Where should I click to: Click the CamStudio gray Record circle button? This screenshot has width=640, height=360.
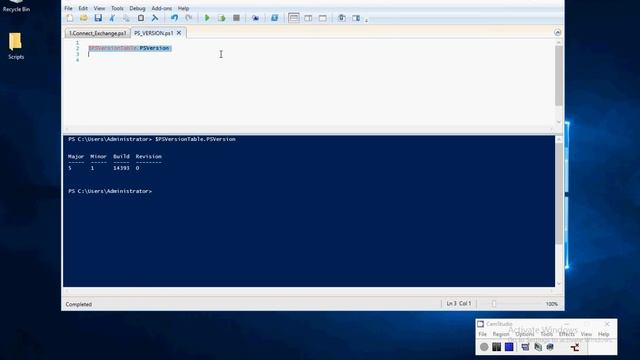pyautogui.click(x=484, y=347)
